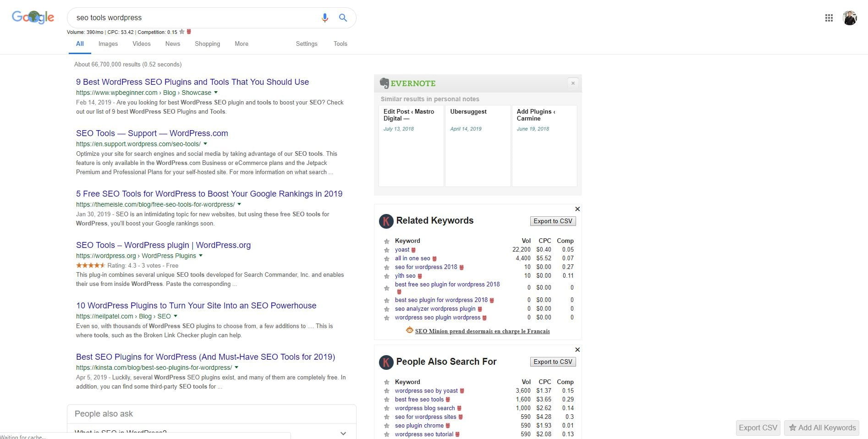The width and height of the screenshot is (868, 439).
Task: Click 'seo for wordpress sites' keyword link
Action: point(426,417)
